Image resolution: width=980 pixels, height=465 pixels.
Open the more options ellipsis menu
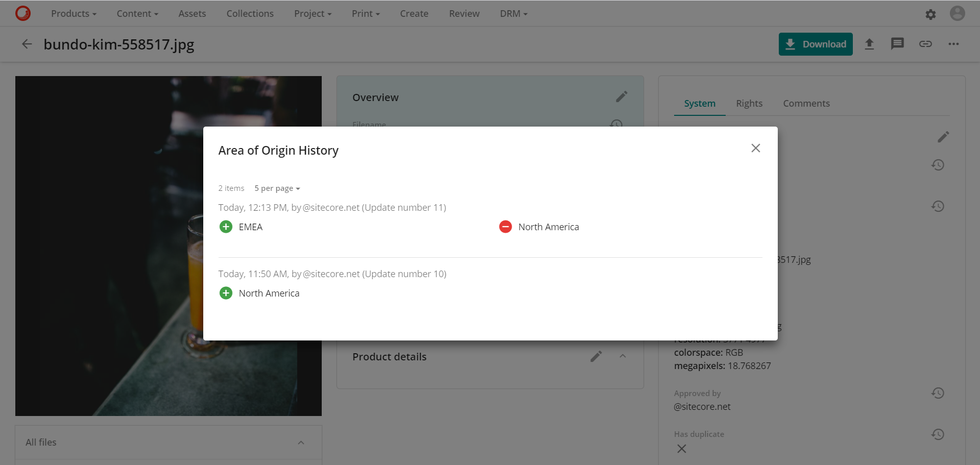(x=953, y=44)
